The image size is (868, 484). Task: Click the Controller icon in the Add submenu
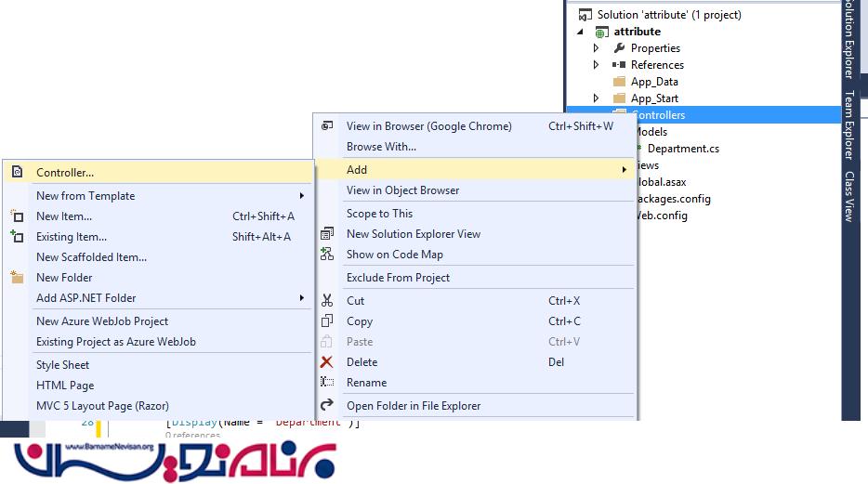[x=17, y=172]
